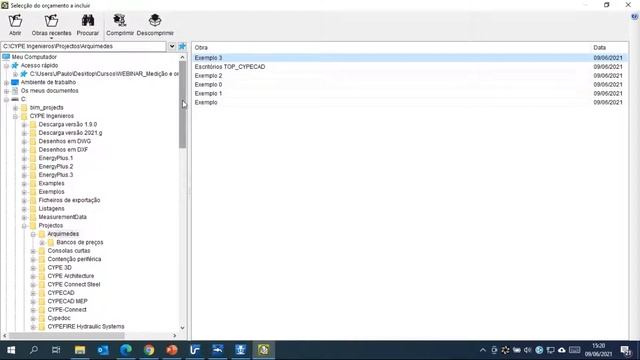The image size is (640, 360).
Task: Select the Listagens folder
Action: click(x=51, y=209)
